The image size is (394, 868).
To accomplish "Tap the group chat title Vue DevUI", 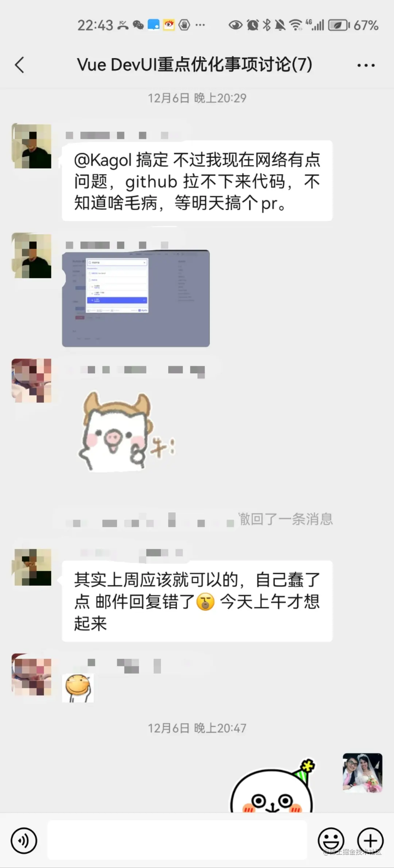I will point(194,65).
